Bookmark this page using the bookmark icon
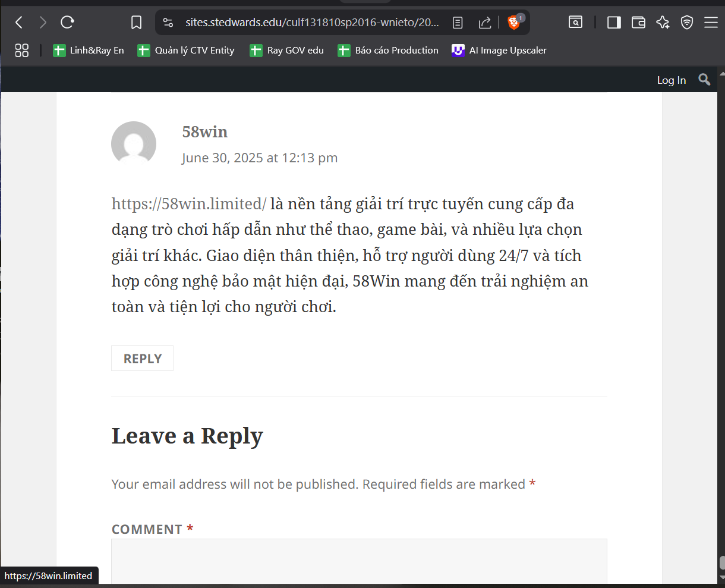725x588 pixels. point(136,23)
